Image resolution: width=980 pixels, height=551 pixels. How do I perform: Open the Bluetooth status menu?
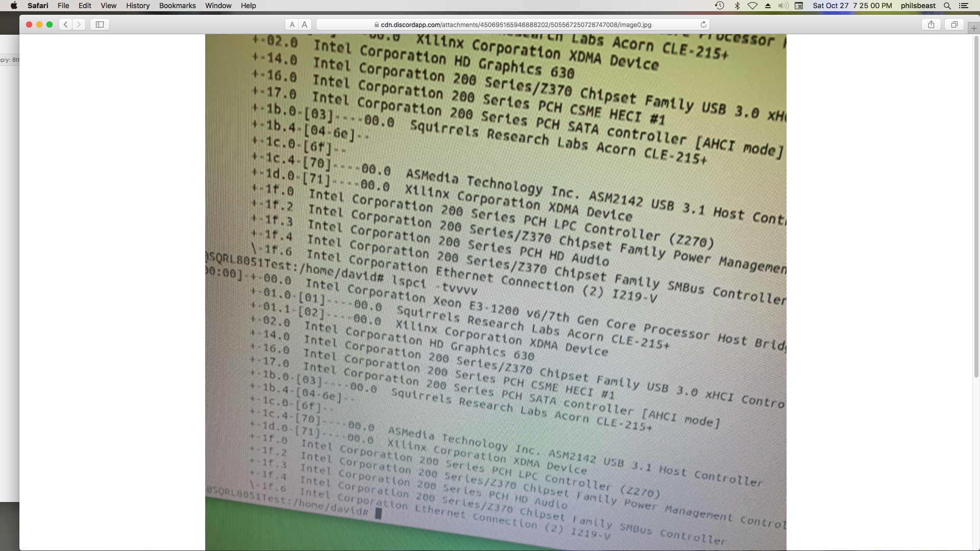[x=737, y=6]
